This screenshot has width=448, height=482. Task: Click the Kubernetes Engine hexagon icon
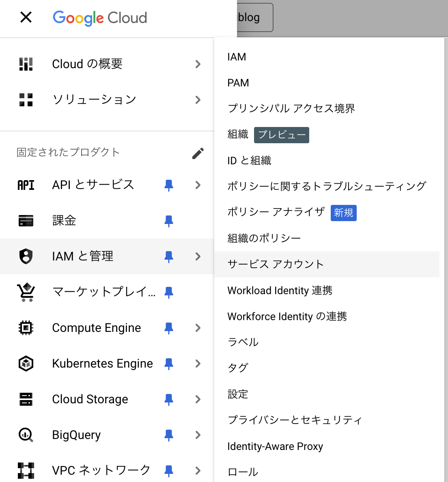26,364
